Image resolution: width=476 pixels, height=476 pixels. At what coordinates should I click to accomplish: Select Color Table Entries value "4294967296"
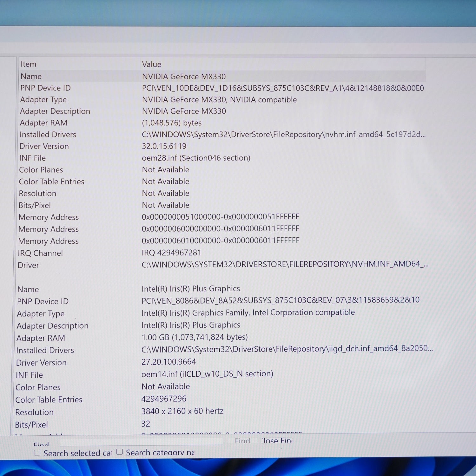tap(164, 399)
